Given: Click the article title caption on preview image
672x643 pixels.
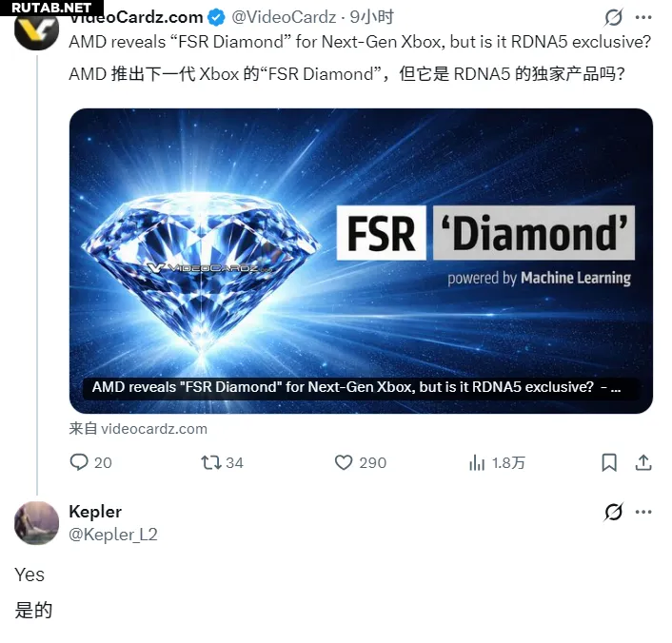Looking at the screenshot, I should pos(356,387).
